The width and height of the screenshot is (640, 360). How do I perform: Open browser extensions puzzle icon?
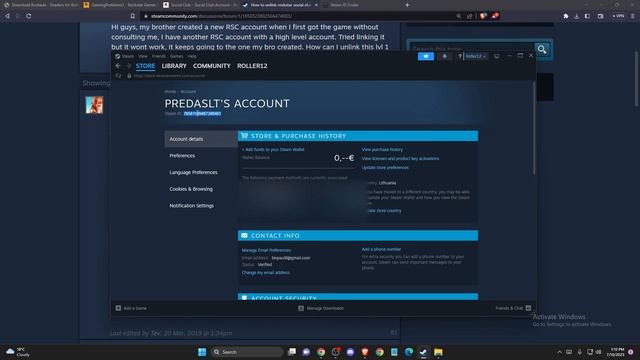point(566,16)
